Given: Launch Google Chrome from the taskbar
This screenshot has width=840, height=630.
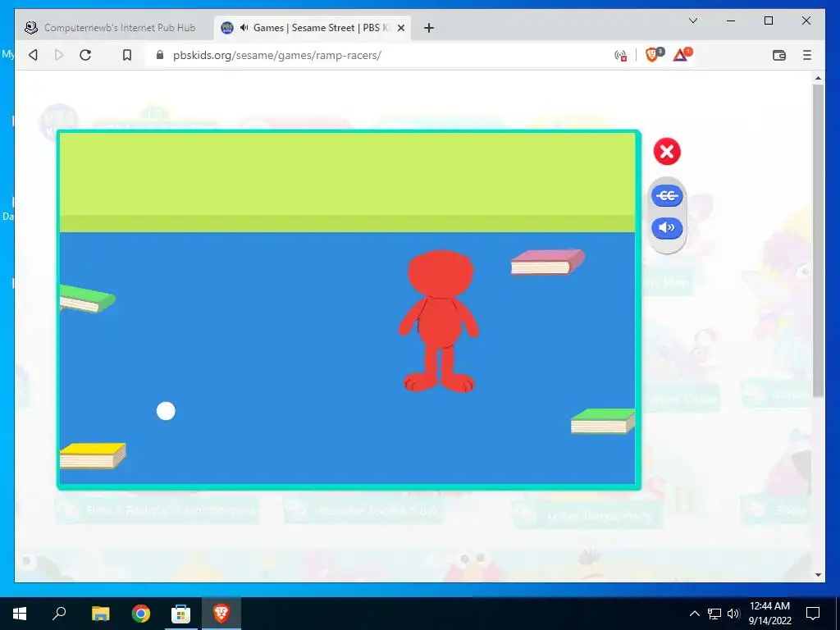Looking at the screenshot, I should coord(141,614).
